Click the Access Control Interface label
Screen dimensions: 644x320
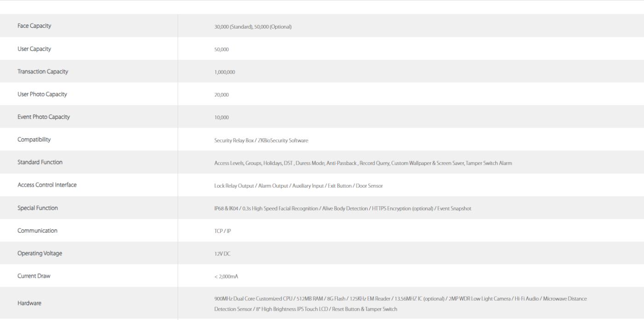47,185
